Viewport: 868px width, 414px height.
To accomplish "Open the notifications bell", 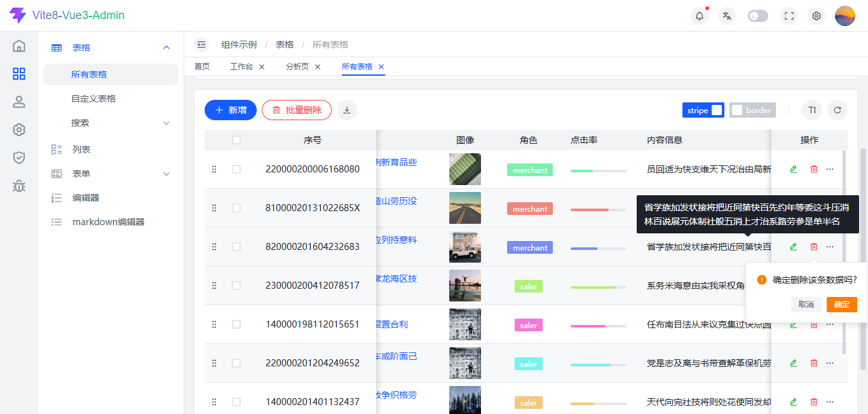I will pos(700,16).
